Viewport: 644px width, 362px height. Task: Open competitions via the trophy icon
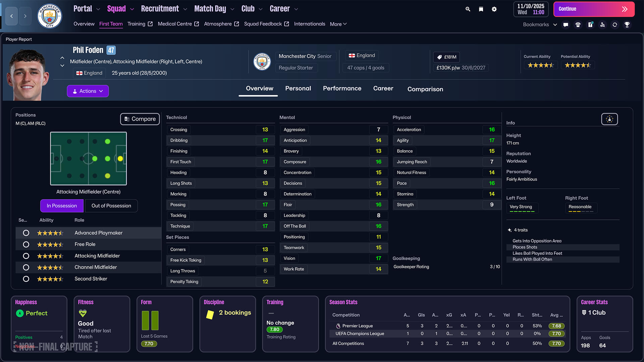click(627, 24)
